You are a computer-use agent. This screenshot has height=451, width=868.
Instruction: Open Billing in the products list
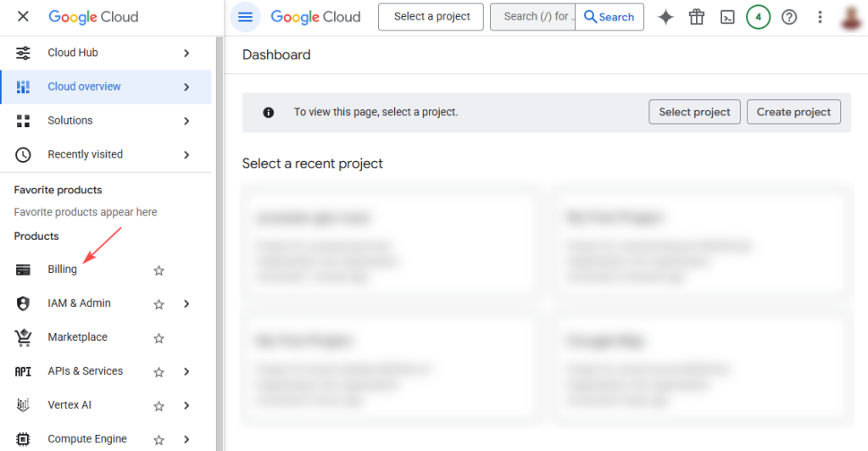click(62, 270)
